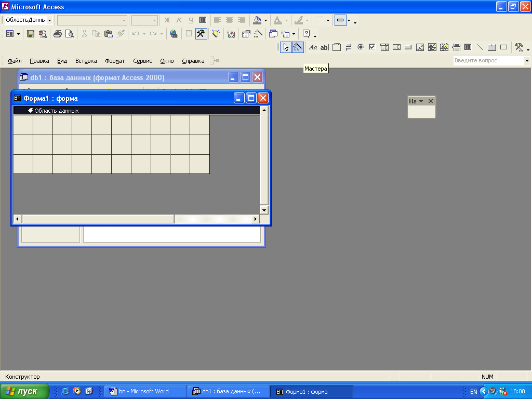The height and width of the screenshot is (399, 532).
Task: Select the Subform tool
Action: (468, 47)
